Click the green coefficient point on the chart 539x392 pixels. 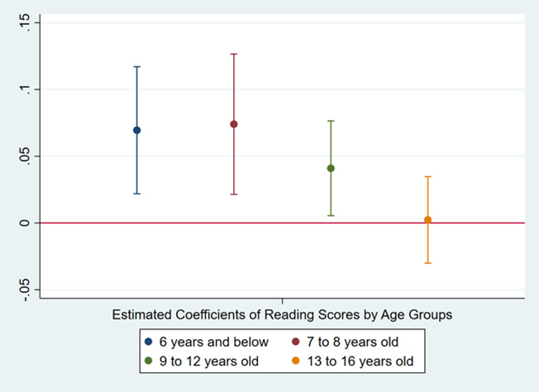[331, 168]
